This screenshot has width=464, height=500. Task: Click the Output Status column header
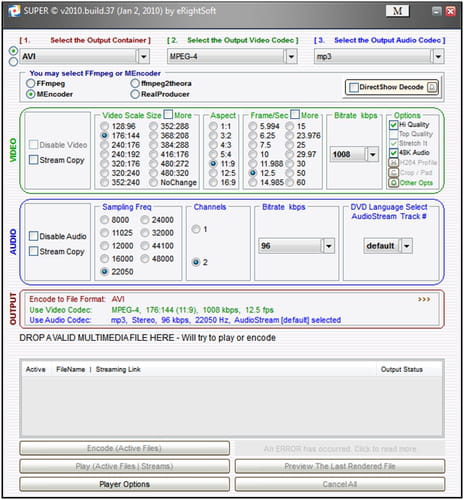(402, 369)
